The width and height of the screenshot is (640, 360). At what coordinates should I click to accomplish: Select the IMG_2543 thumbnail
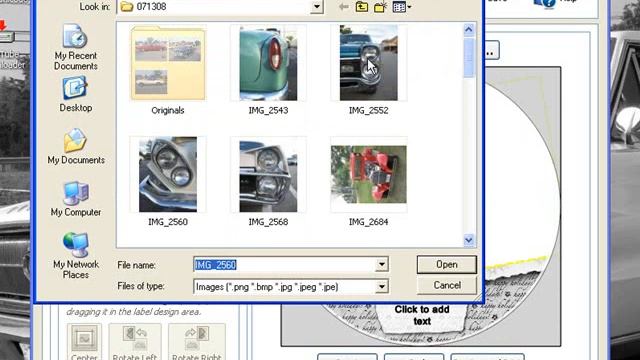pyautogui.click(x=268, y=63)
